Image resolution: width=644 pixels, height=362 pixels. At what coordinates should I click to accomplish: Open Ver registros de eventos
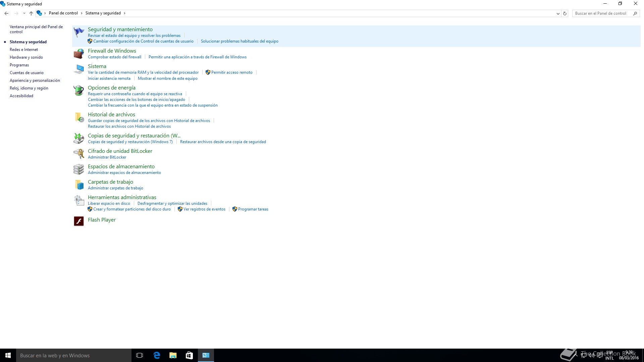point(204,209)
